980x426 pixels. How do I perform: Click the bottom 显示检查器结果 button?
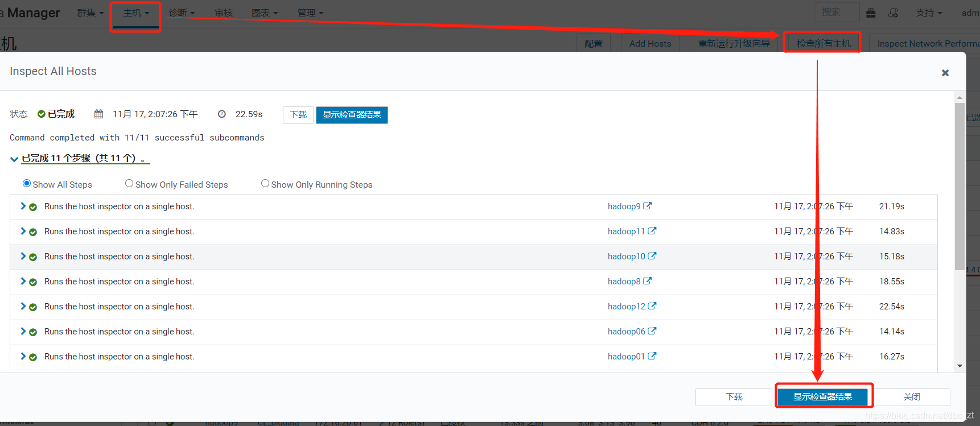823,396
